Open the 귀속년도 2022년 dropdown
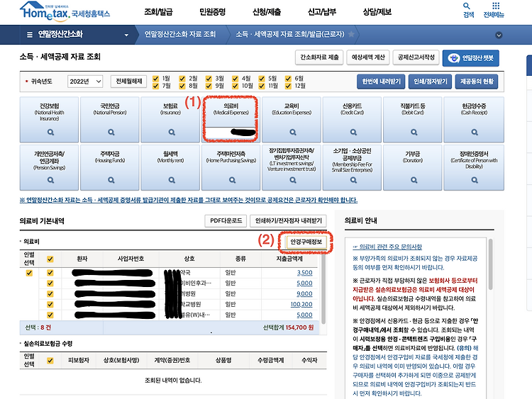532x399 pixels. click(x=85, y=82)
